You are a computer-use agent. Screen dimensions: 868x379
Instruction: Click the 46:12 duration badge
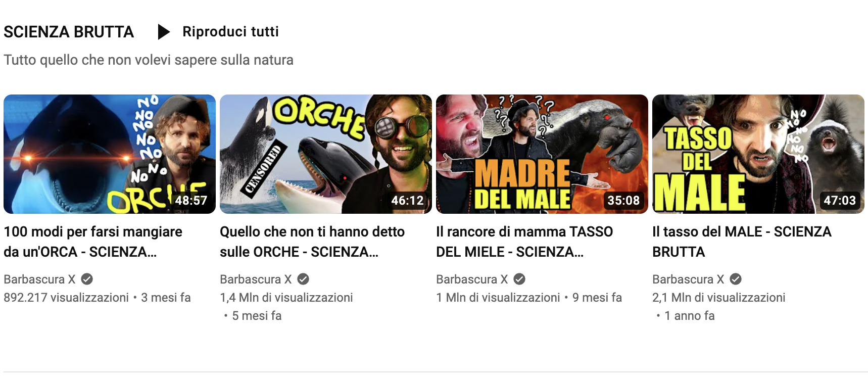(407, 201)
